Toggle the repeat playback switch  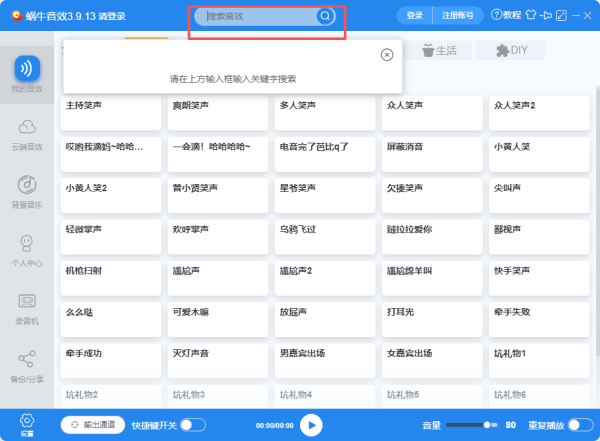click(580, 425)
